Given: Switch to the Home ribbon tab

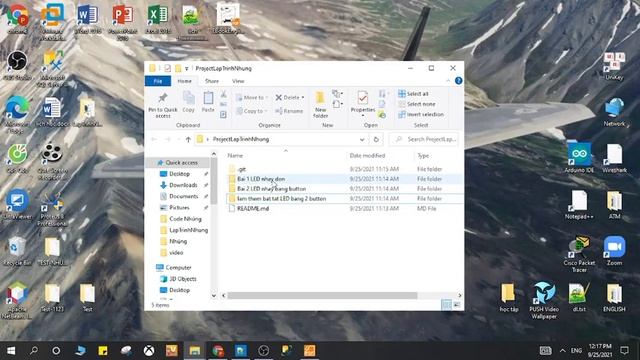Looking at the screenshot, I should coord(184,81).
